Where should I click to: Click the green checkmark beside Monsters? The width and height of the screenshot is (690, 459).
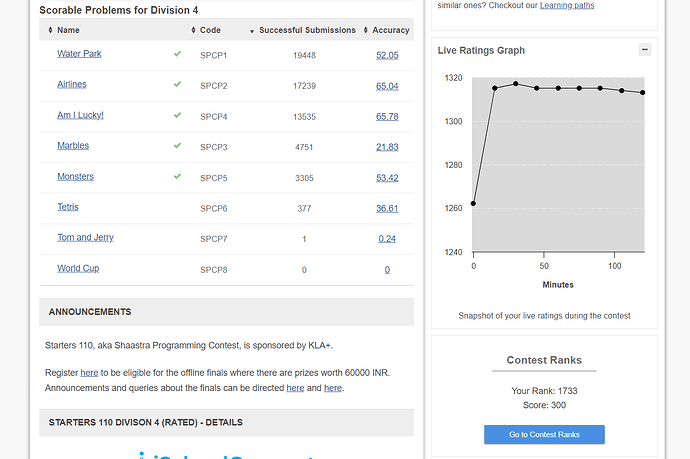177,176
